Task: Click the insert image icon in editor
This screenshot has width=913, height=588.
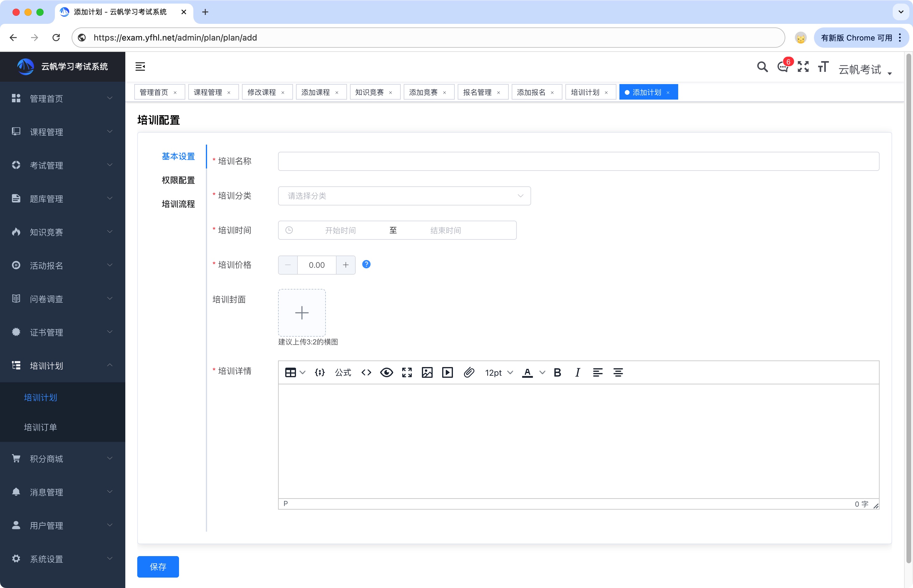Action: (427, 372)
